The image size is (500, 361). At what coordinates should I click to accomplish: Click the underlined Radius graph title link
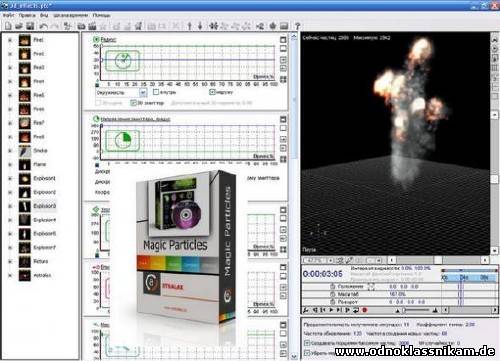pos(108,40)
